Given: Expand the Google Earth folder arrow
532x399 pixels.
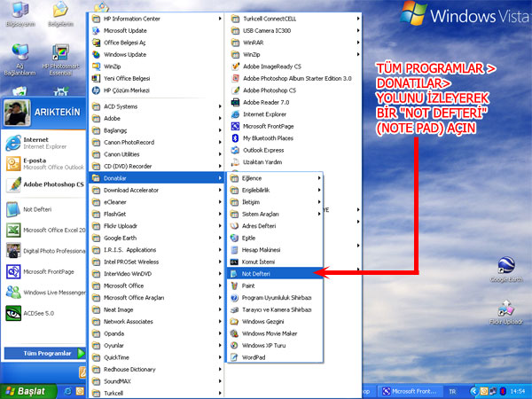Looking at the screenshot, I should pyautogui.click(x=220, y=238).
